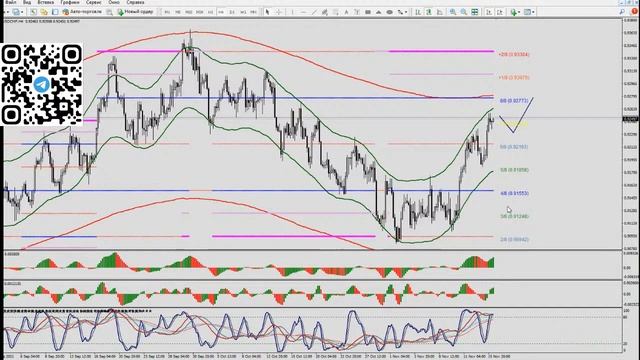
Task: Select the Fibonacci retracement tool
Action: pos(336,12)
